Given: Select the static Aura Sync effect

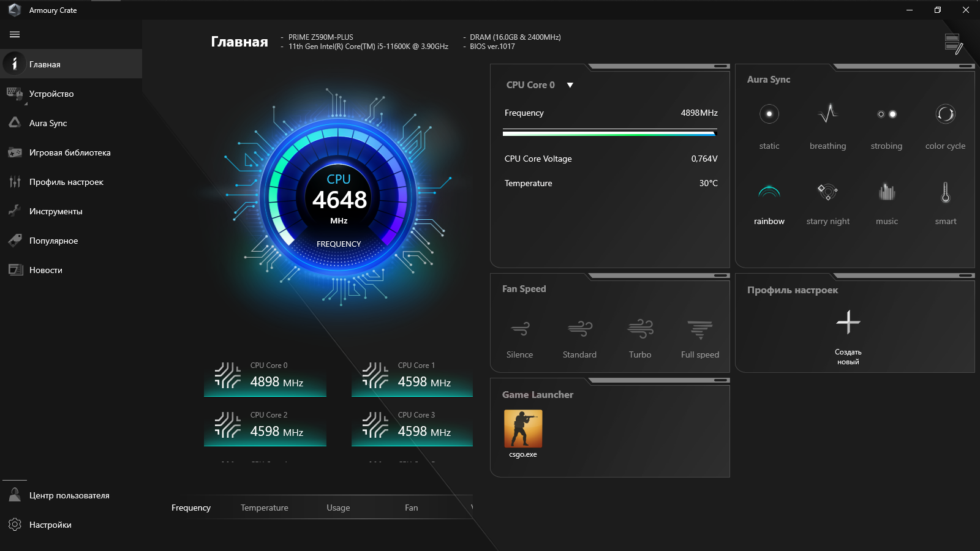Looking at the screenshot, I should [769, 114].
